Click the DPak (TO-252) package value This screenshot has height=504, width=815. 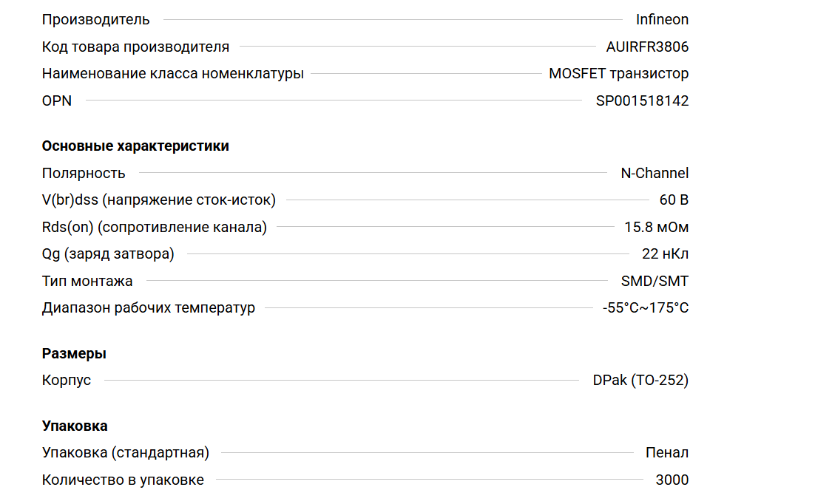[640, 380]
